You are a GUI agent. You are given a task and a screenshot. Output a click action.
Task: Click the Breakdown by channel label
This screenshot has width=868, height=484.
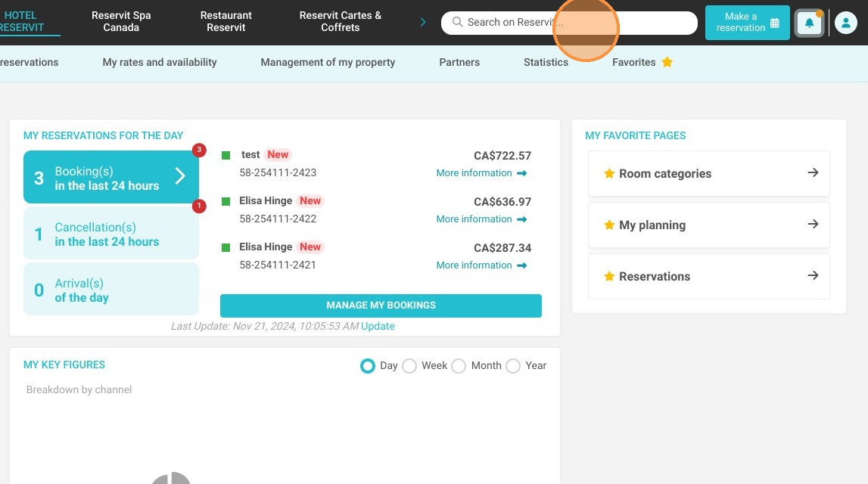[79, 389]
